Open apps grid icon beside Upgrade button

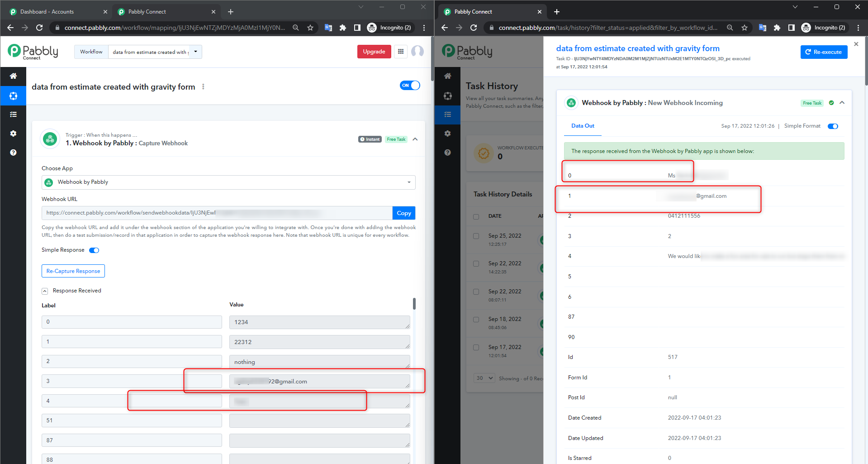(x=401, y=52)
